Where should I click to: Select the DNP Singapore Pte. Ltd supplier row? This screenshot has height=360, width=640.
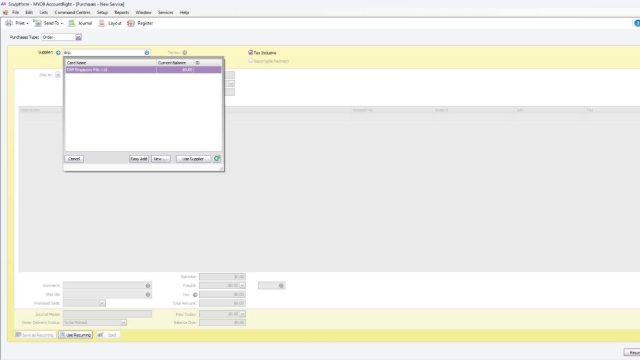point(143,70)
